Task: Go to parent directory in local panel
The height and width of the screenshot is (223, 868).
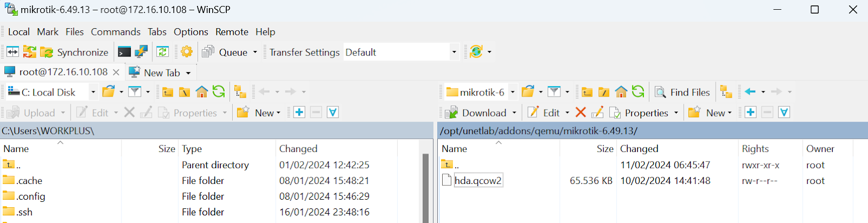Action: point(168,92)
